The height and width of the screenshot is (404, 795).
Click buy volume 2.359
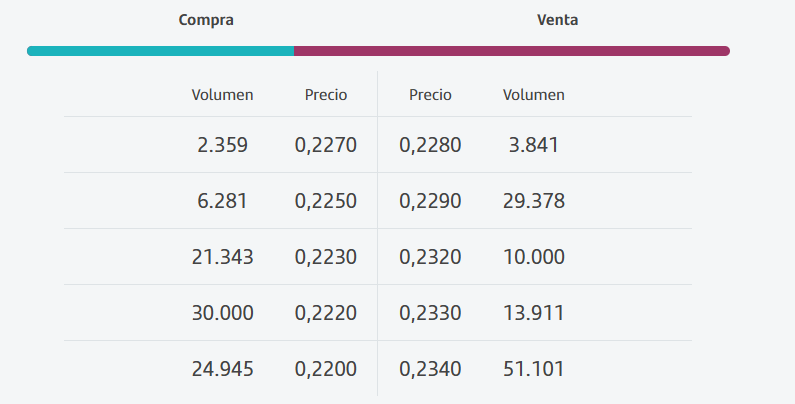222,145
